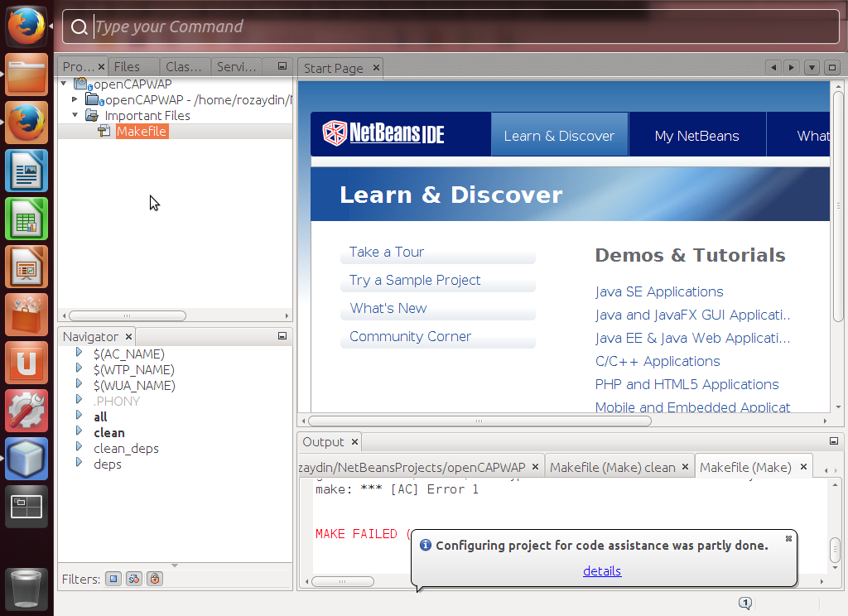The height and width of the screenshot is (616, 848).
Task: Switch to the Services tab
Action: point(236,66)
